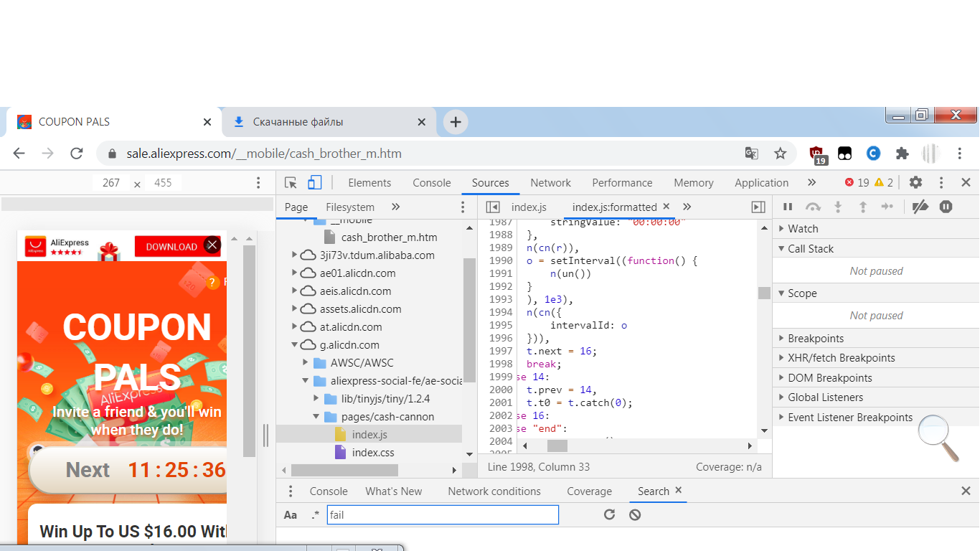This screenshot has width=980, height=551.
Task: Click the browser back arrow
Action: (x=19, y=153)
